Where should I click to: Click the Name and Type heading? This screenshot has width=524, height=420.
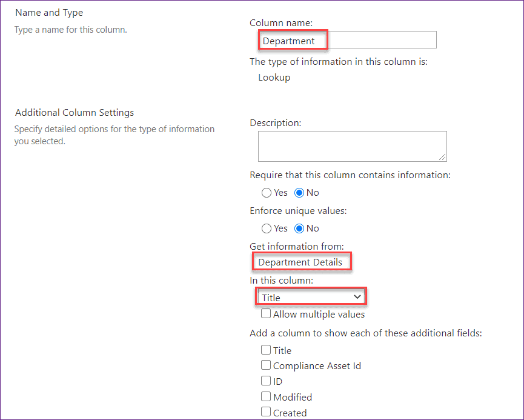[49, 12]
